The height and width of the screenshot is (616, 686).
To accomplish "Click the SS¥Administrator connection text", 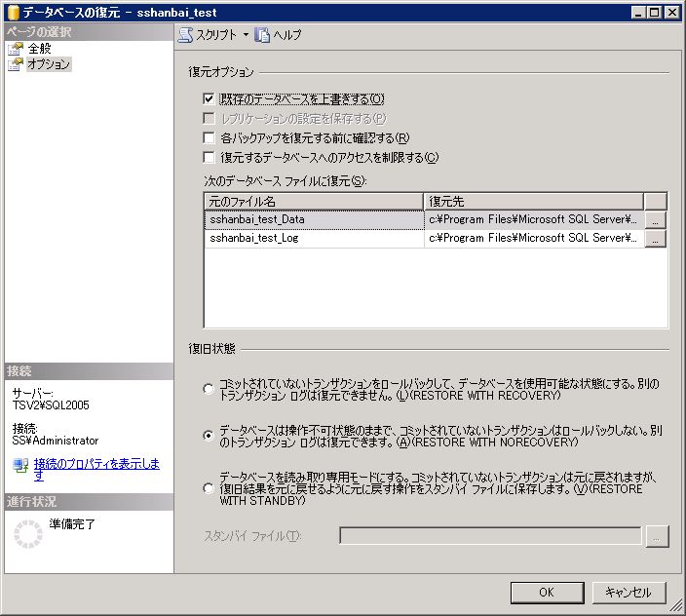I will pos(56,441).
